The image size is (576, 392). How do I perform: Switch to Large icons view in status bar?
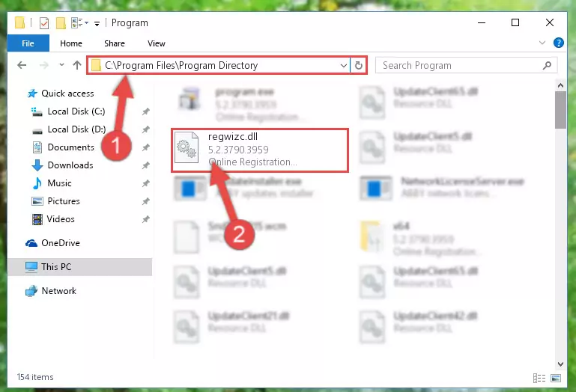[x=556, y=378]
